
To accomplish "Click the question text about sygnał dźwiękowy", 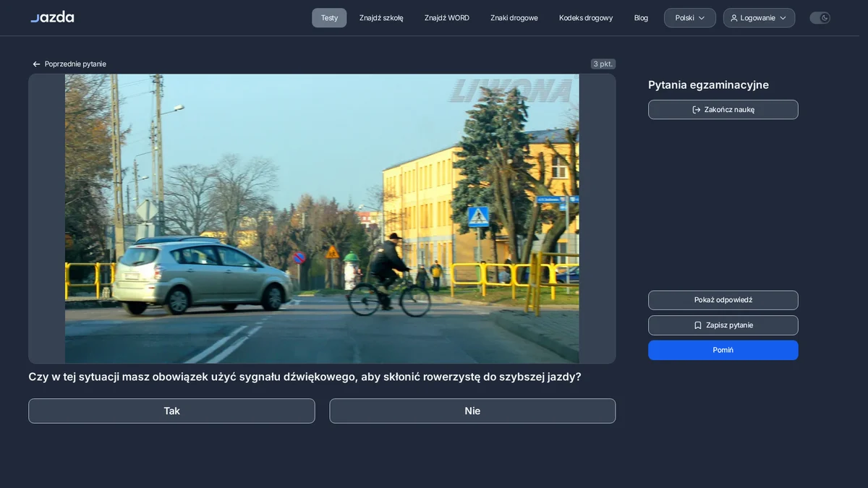I will coord(305,377).
